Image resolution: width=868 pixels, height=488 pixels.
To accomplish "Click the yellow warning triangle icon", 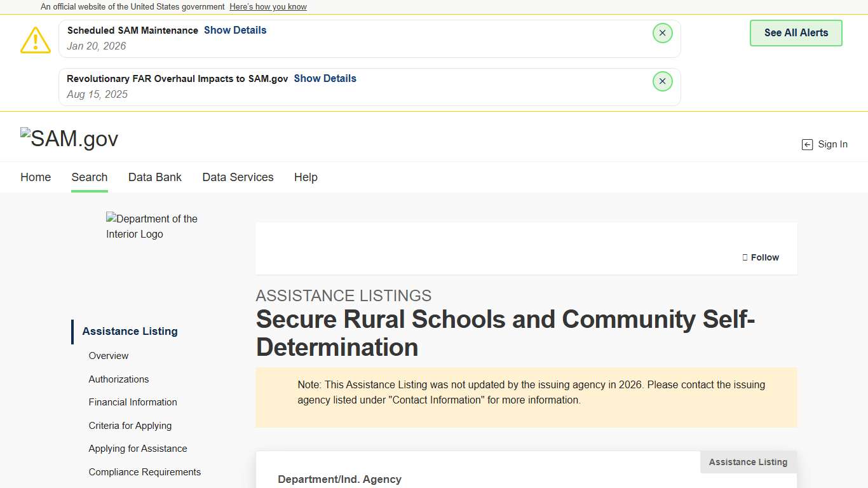I will 36,40.
